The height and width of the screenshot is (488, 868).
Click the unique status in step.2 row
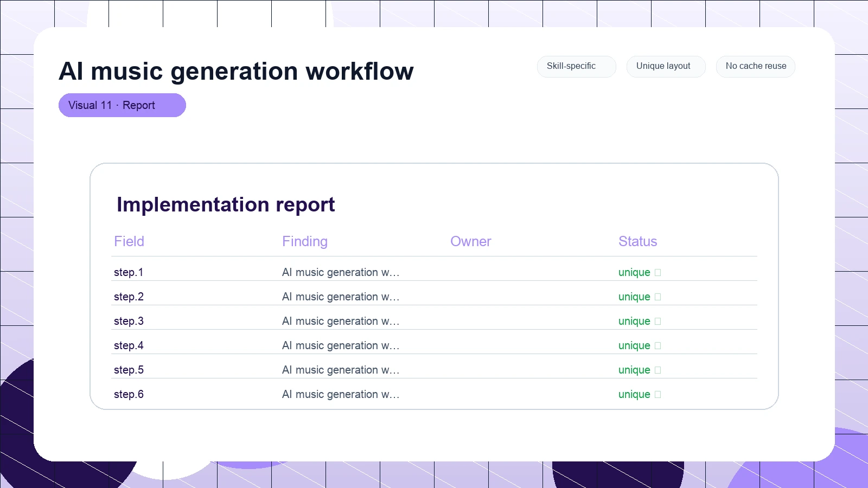(x=640, y=297)
